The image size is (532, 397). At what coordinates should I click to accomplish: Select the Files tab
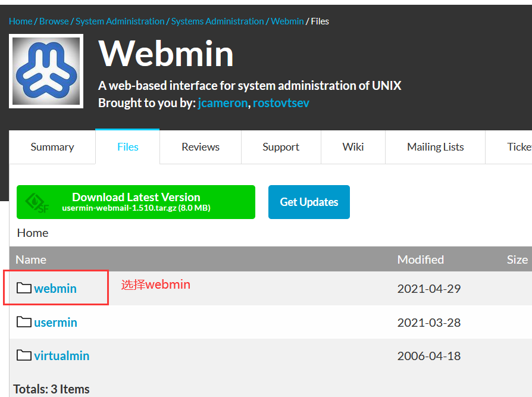tap(127, 147)
